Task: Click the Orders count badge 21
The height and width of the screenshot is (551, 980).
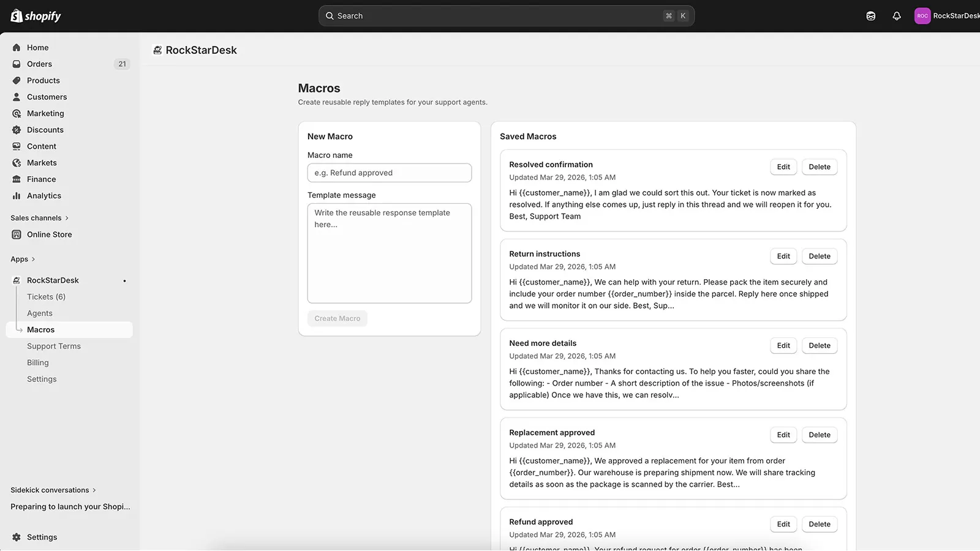Action: 122,64
